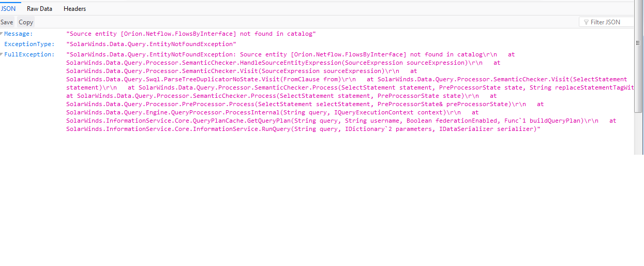
Task: Click the vertical scrollbar thumb
Action: click(x=638, y=57)
